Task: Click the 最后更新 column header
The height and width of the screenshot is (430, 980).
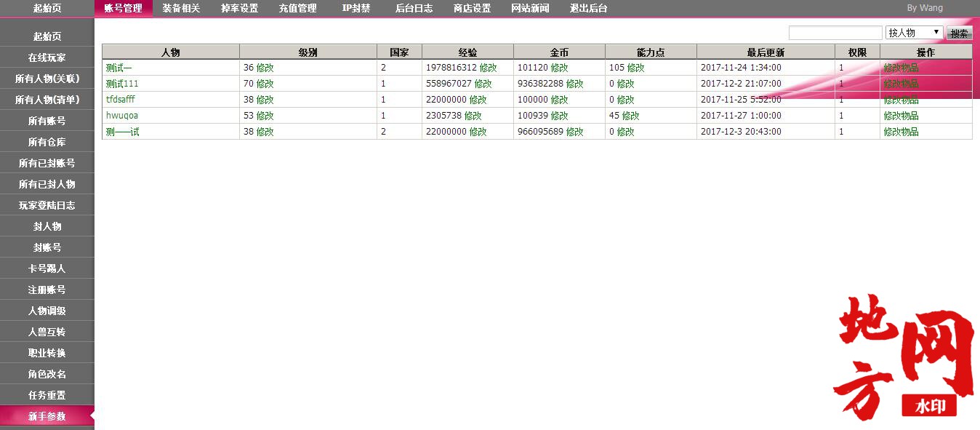Action: (766, 52)
